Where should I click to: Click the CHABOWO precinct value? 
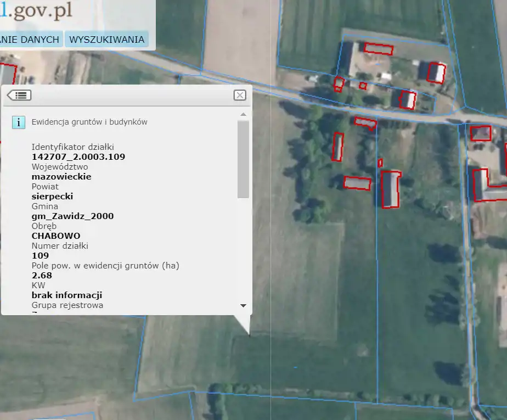coord(56,236)
